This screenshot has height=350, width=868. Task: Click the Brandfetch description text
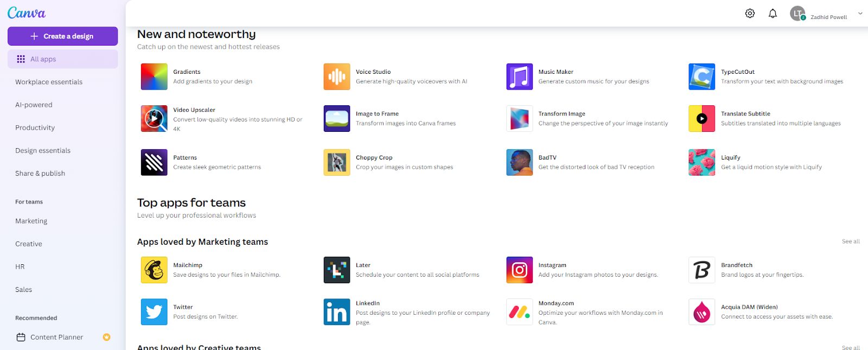762,275
